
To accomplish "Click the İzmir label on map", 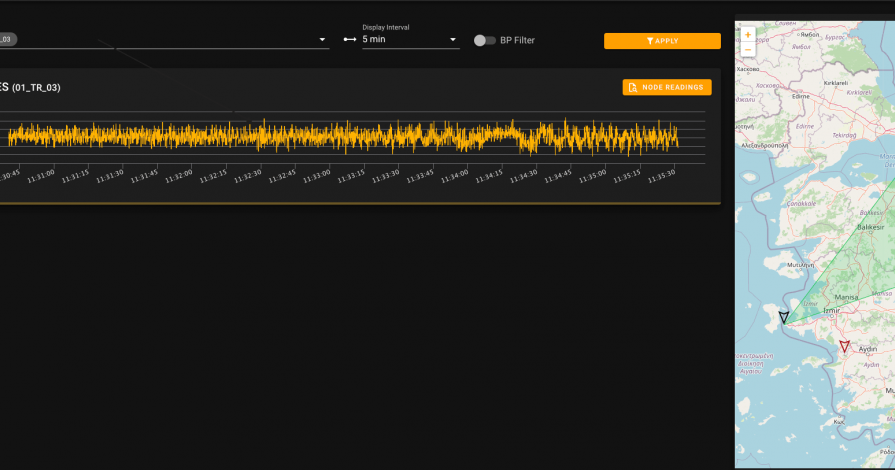I will click(830, 310).
